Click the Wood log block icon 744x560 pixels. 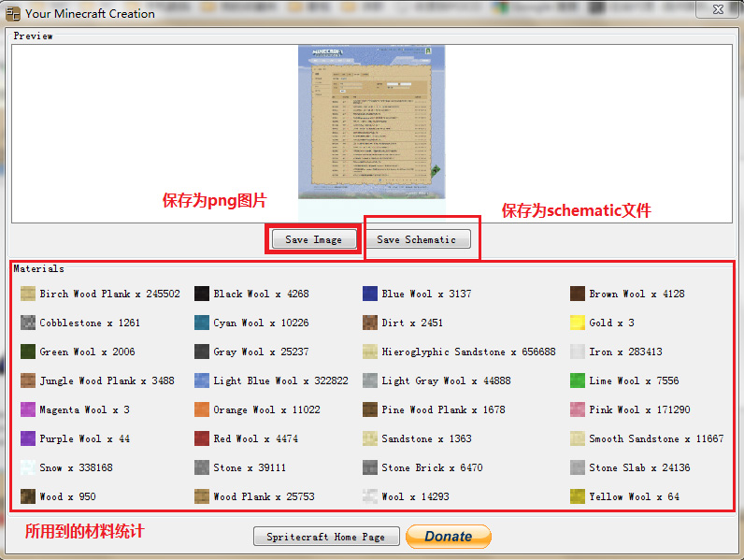(x=28, y=496)
